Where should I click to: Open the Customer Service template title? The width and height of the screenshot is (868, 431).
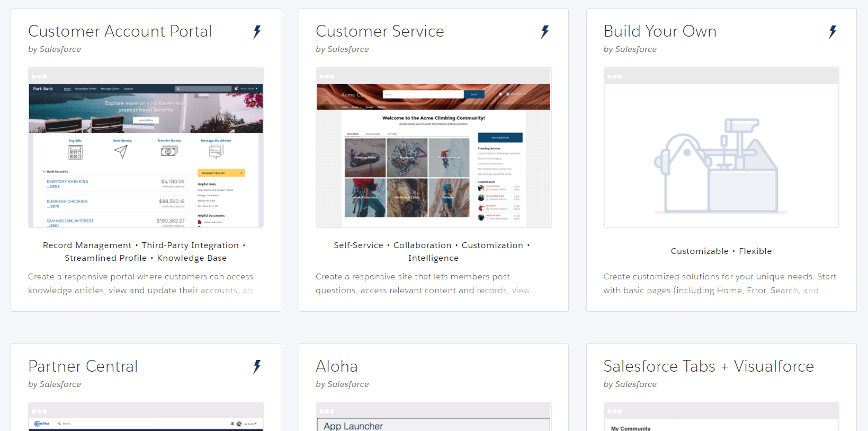380,31
